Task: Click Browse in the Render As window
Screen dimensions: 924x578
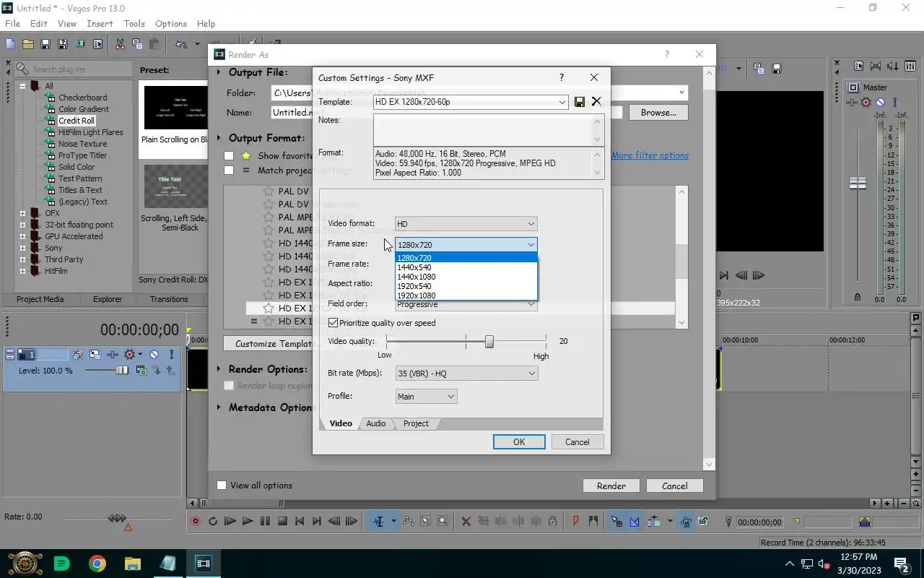Action: point(658,113)
